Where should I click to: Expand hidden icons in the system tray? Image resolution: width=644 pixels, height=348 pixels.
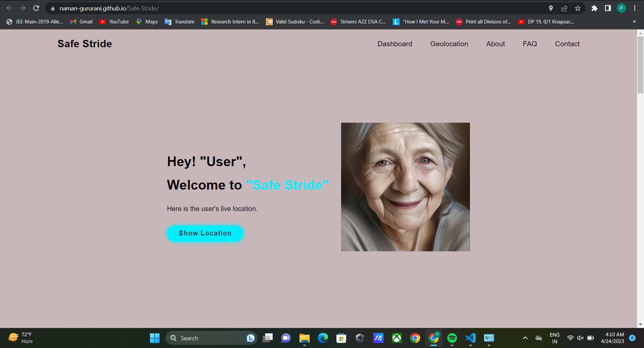point(524,338)
